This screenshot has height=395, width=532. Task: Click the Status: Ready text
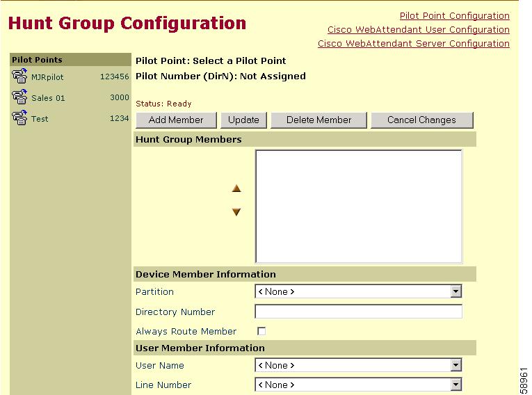pos(163,104)
